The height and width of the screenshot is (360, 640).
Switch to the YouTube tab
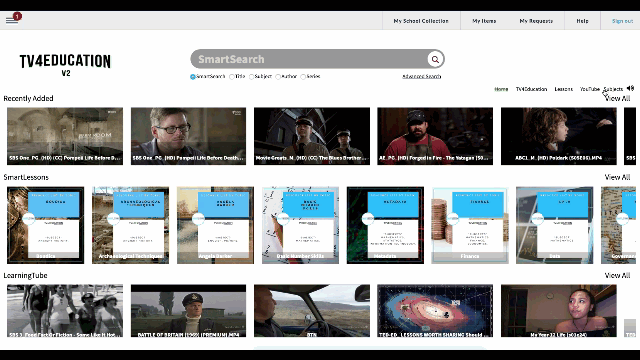[x=590, y=89]
